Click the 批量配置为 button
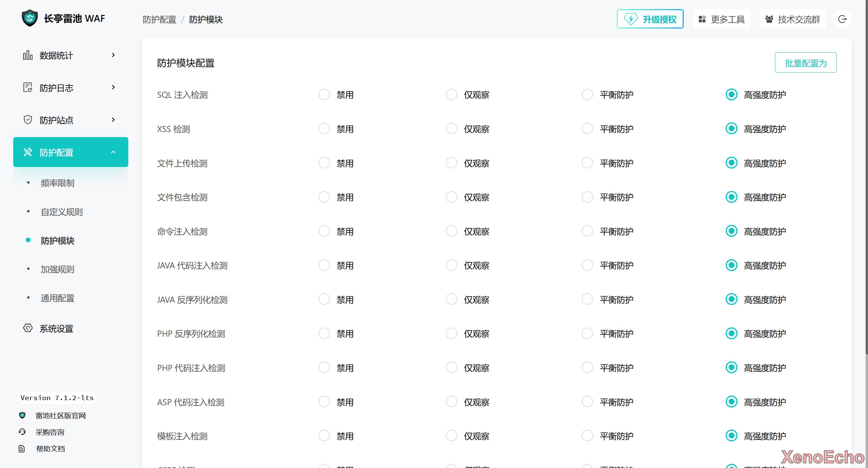Viewport: 868px width, 468px height. (x=805, y=63)
